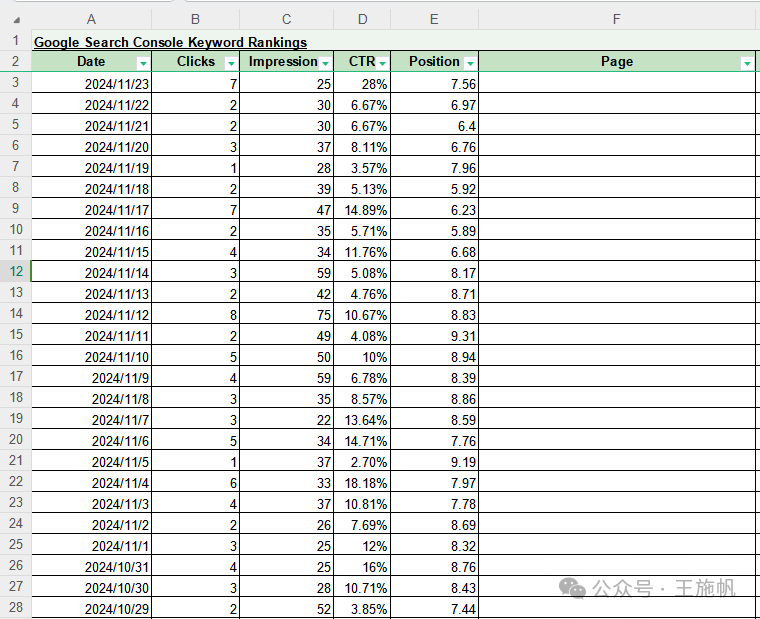Open the Position column filter dropdown

470,63
